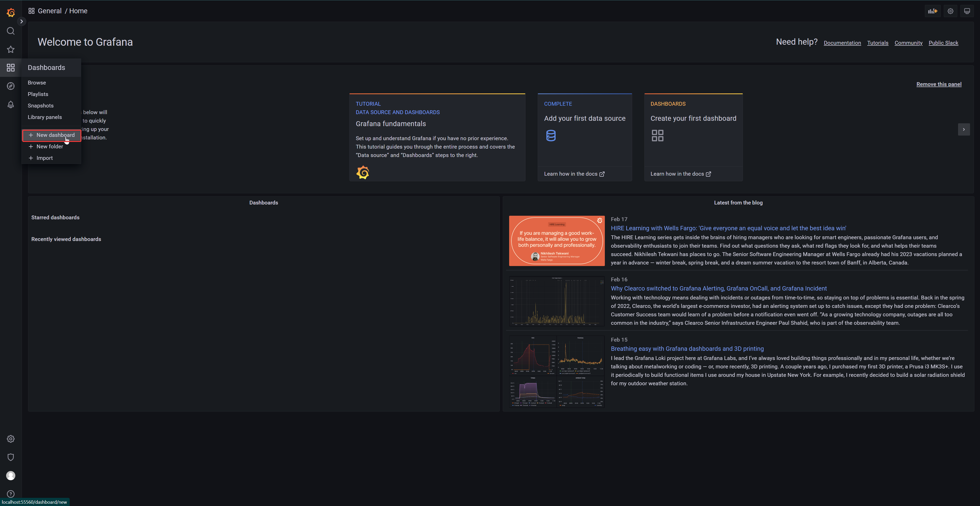Choose Import from the Dashboards menu
The image size is (980, 506).
51,158
